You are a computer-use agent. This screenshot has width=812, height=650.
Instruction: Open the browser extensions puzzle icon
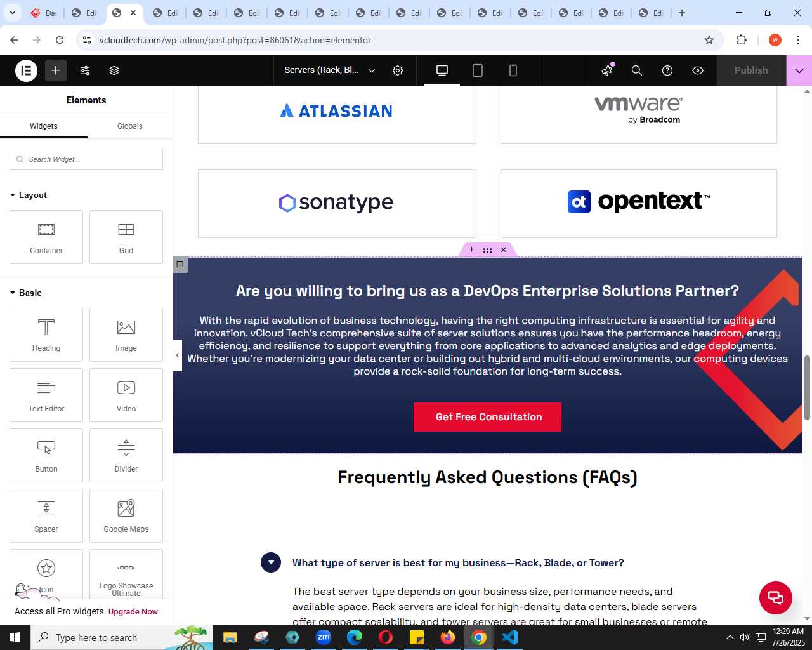coord(741,40)
